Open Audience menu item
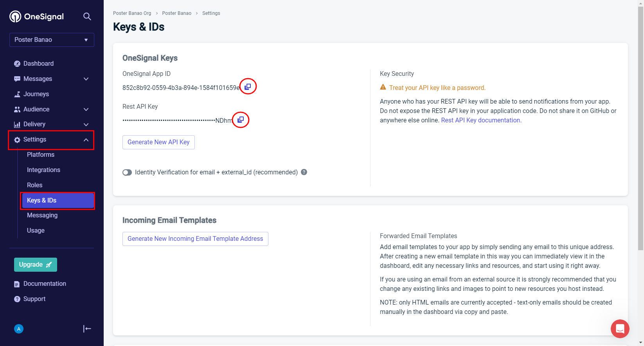The image size is (644, 346). pyautogui.click(x=36, y=109)
